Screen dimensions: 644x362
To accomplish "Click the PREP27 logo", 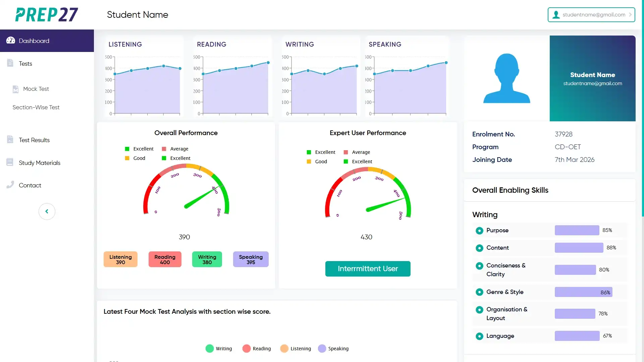I will click(x=47, y=15).
